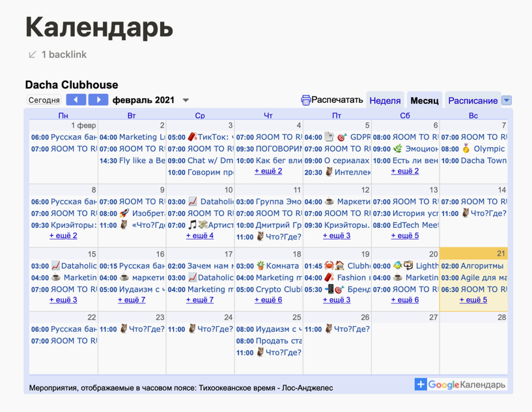Expand 7 more events on February 16
Screen dimensions: 532x412
tap(132, 300)
